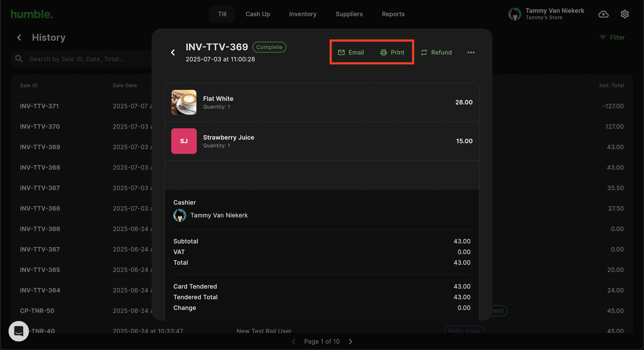Screen dimensions: 644x350
Task: Click the Sale ID column header
Action: coord(29,85)
